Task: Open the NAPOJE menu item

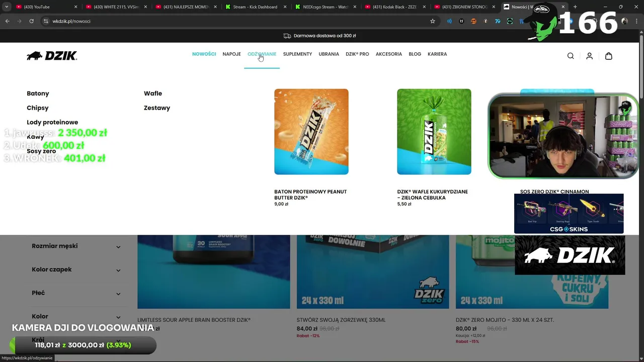Action: tap(231, 54)
